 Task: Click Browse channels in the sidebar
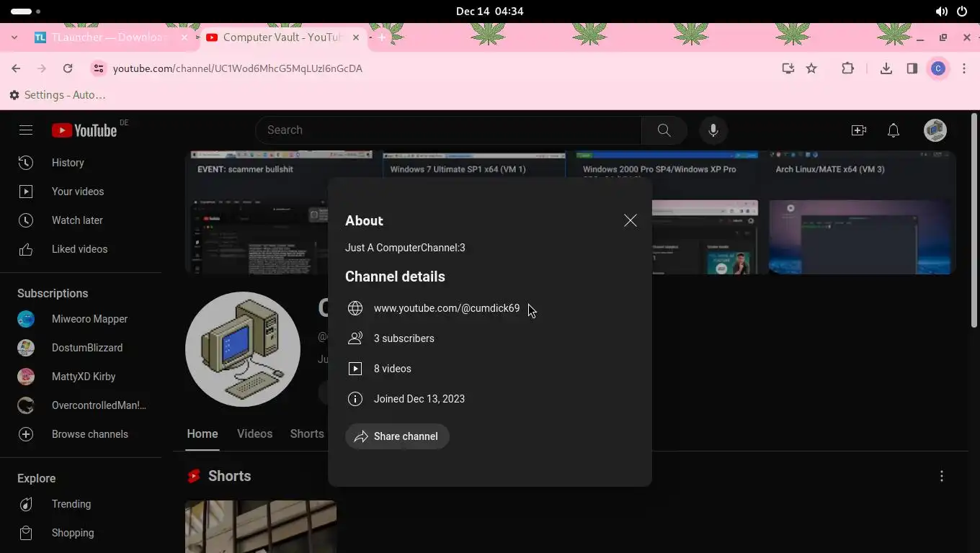click(x=81, y=434)
